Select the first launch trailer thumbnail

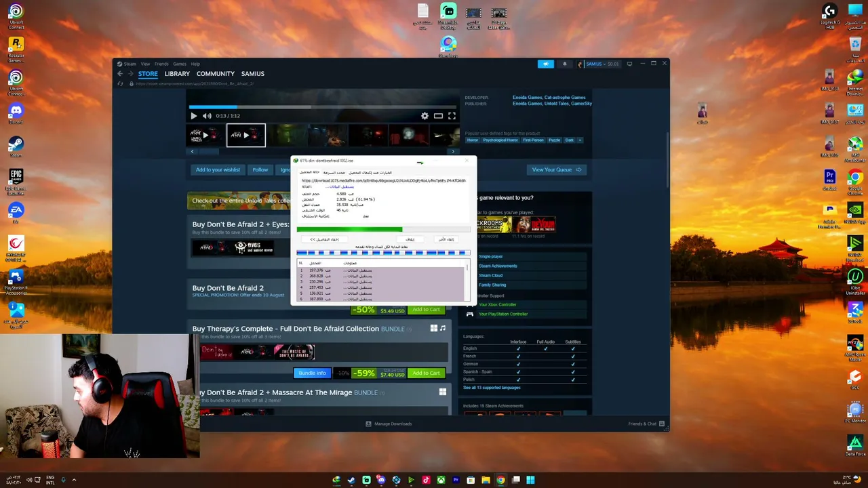[x=207, y=136]
